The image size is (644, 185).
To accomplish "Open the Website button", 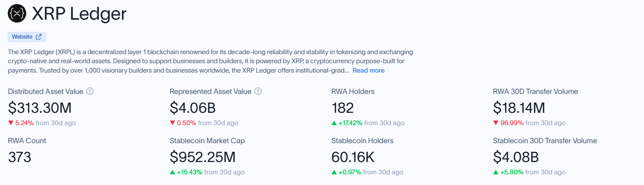I will click(x=27, y=37).
